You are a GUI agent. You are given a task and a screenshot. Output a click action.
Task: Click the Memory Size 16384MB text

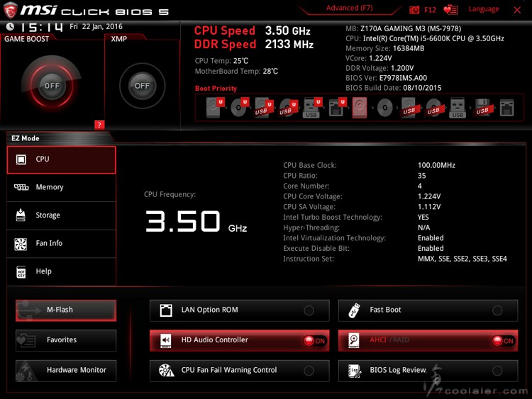[x=384, y=48]
